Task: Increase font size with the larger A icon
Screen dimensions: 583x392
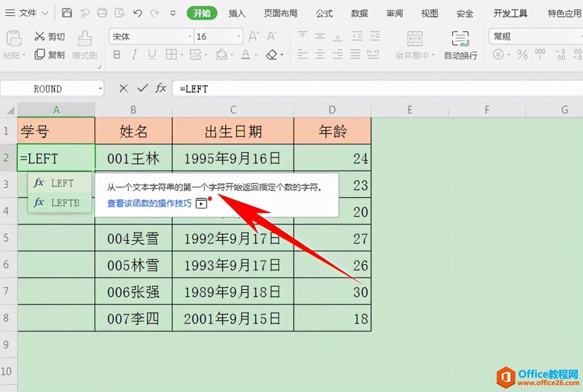Action: pos(253,37)
